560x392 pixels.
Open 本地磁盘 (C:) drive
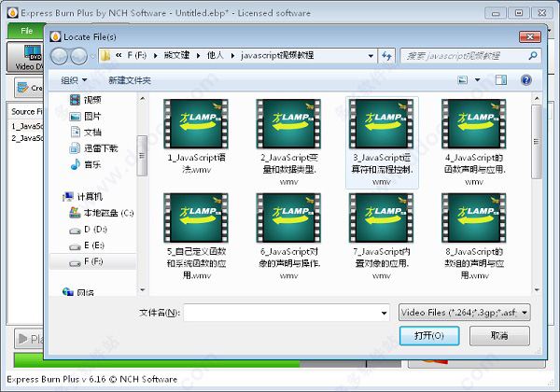[x=102, y=213]
